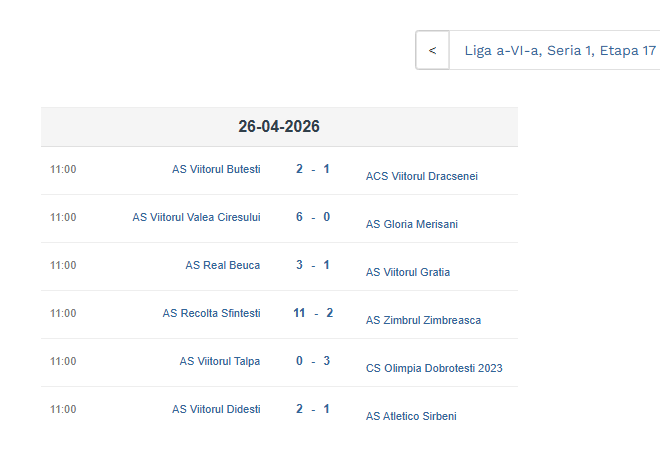Open AS Viitorul Butesti team page
The height and width of the screenshot is (453, 660).
tap(216, 169)
